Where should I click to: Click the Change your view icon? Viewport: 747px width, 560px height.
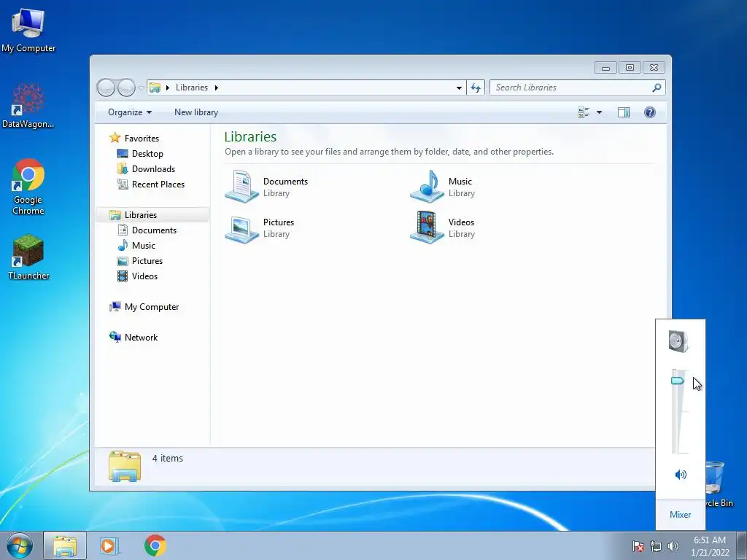coord(584,112)
